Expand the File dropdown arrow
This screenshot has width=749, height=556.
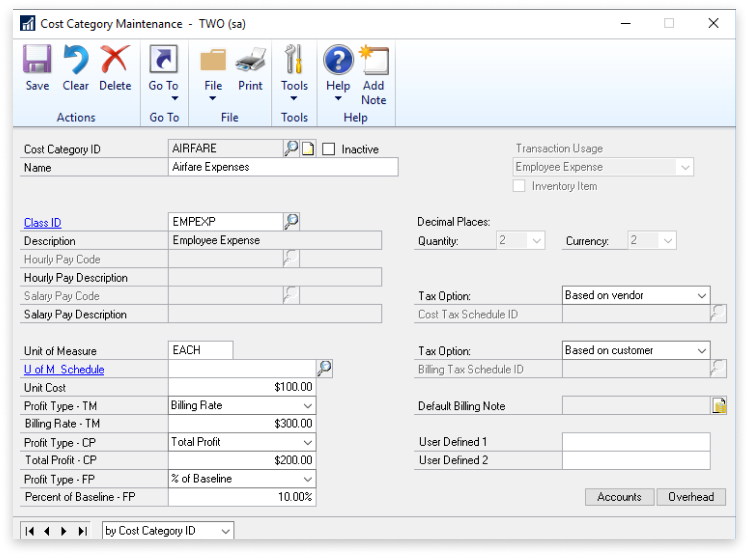(x=213, y=98)
